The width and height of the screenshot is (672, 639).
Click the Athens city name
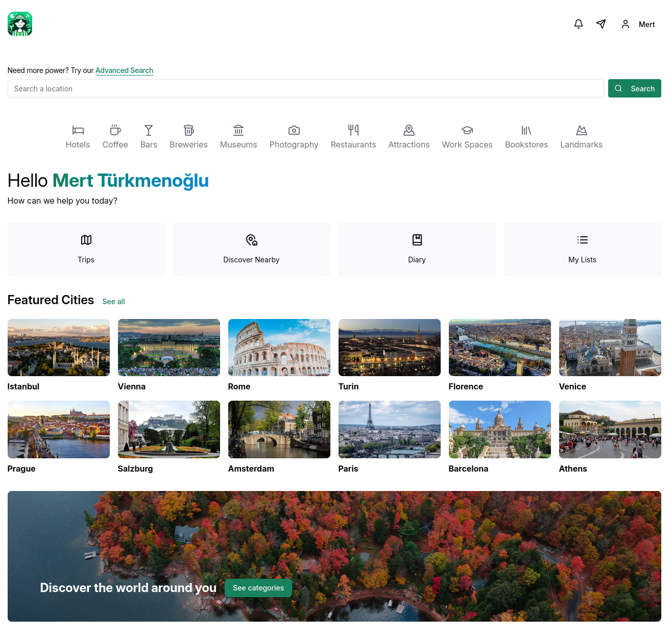coord(573,469)
